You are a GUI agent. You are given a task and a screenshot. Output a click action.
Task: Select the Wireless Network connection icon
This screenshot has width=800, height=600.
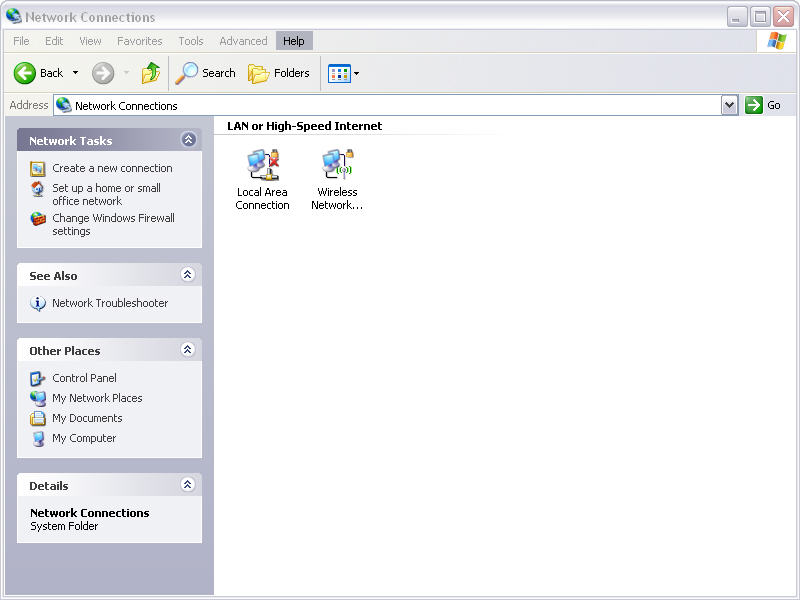[x=338, y=165]
